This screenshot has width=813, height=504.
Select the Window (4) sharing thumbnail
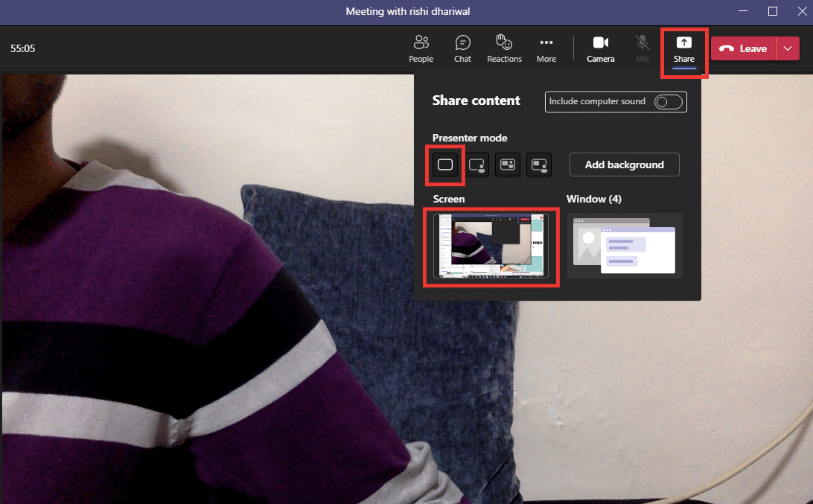pyautogui.click(x=624, y=246)
